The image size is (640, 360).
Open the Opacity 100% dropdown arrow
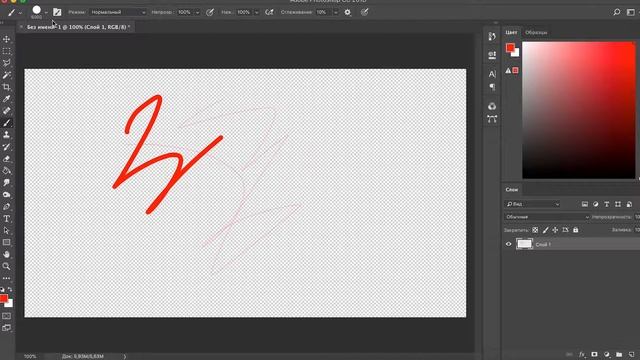198,13
